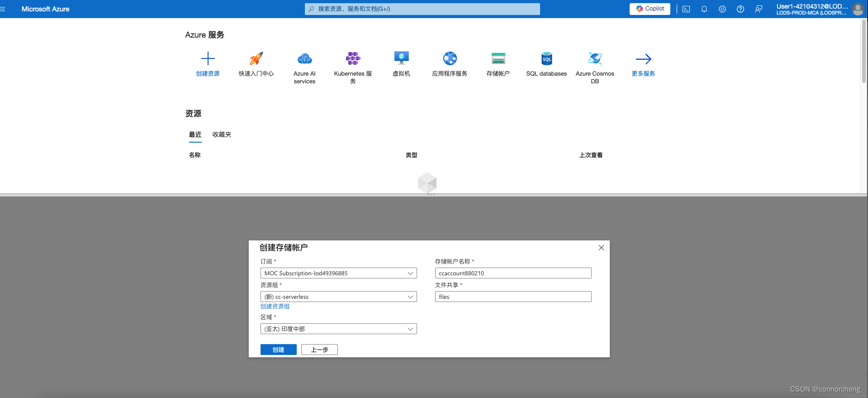Expand the Resource group (资源组) dropdown
The width and height of the screenshot is (868, 398).
tap(338, 297)
